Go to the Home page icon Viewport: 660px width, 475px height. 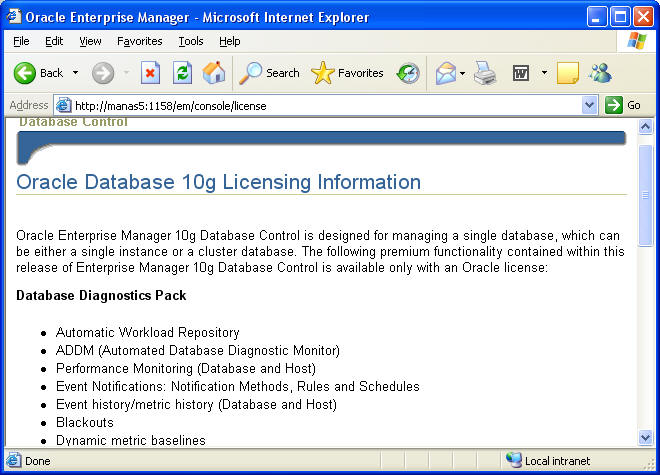[214, 73]
